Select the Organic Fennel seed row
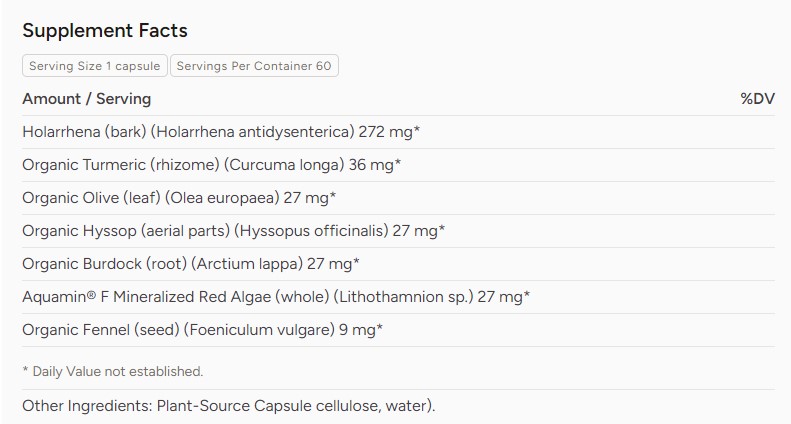791x424 pixels. [399, 330]
